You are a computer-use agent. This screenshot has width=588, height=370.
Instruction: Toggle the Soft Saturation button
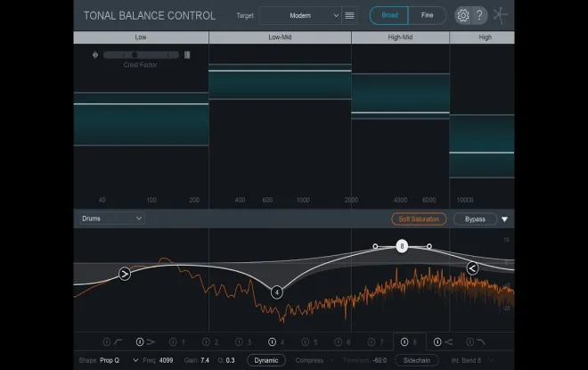[419, 218]
